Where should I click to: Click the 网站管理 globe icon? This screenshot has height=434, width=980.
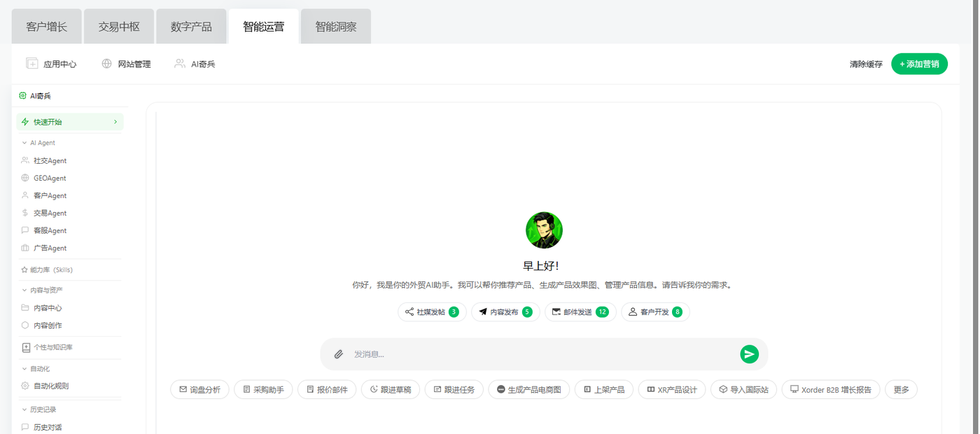[106, 64]
